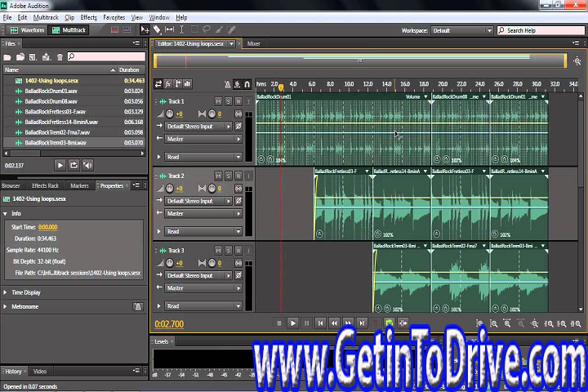
Task: Switch to the Effects Rack tab
Action: click(x=46, y=185)
